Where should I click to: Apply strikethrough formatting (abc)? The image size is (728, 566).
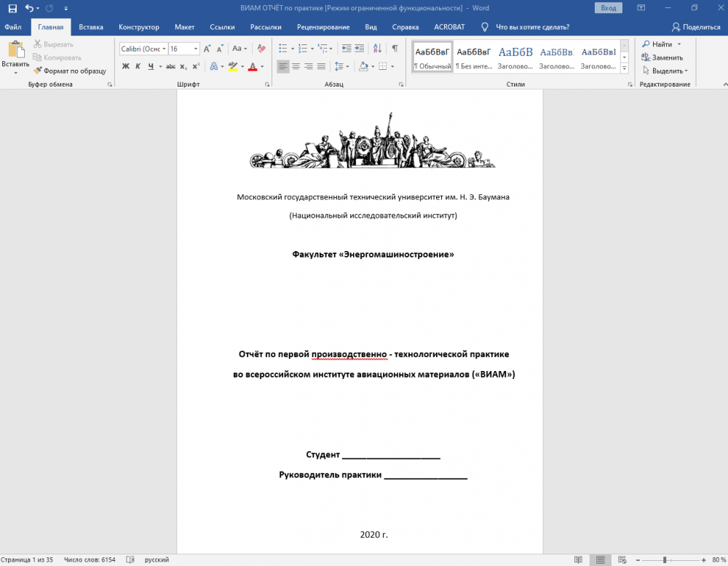tap(170, 67)
